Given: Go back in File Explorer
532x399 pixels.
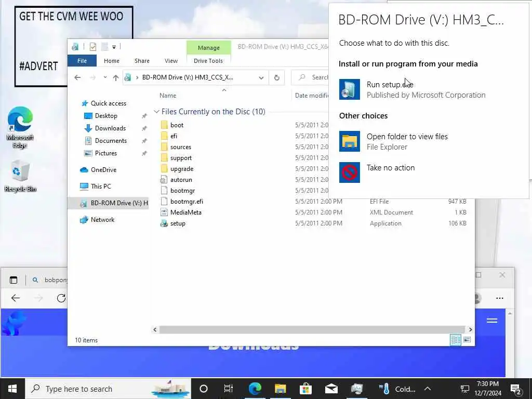Looking at the screenshot, I should (x=77, y=78).
